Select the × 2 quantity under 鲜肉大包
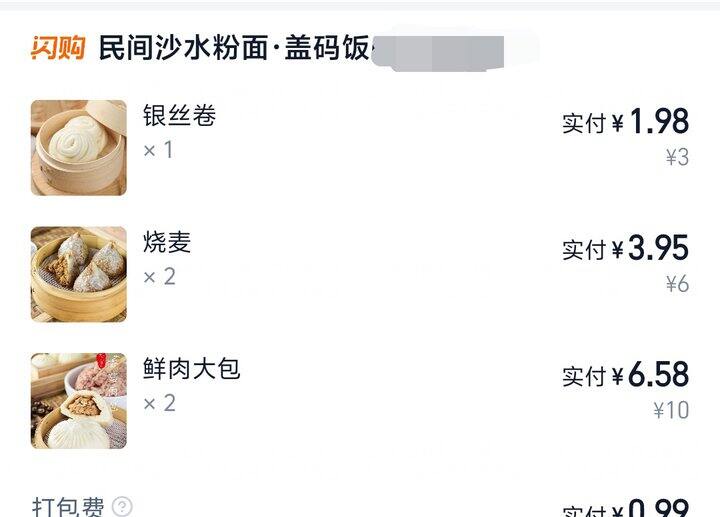Image resolution: width=720 pixels, height=517 pixels. point(159,403)
